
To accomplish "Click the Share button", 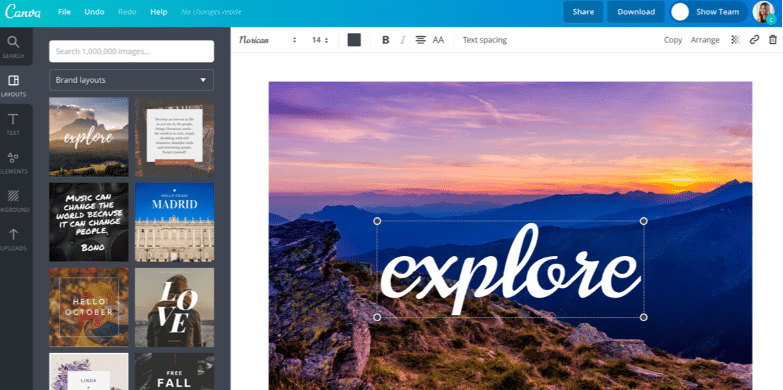I will [x=583, y=12].
